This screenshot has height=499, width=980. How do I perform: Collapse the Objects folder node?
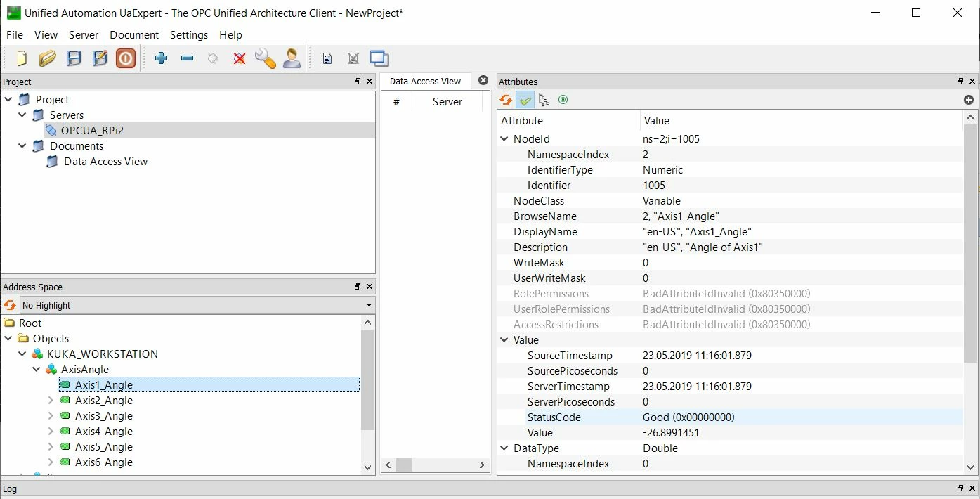8,339
